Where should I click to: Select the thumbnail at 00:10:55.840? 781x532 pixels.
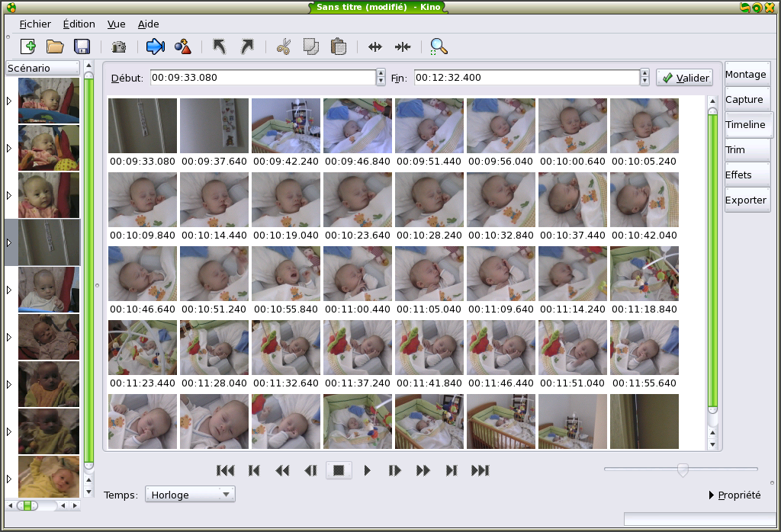[x=286, y=274]
